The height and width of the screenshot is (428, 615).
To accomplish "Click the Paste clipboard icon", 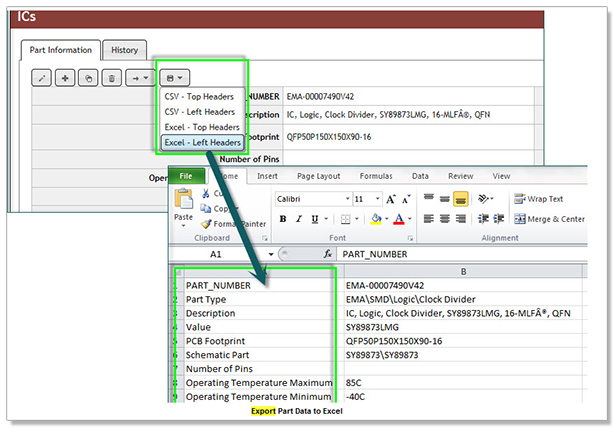I will pyautogui.click(x=184, y=199).
